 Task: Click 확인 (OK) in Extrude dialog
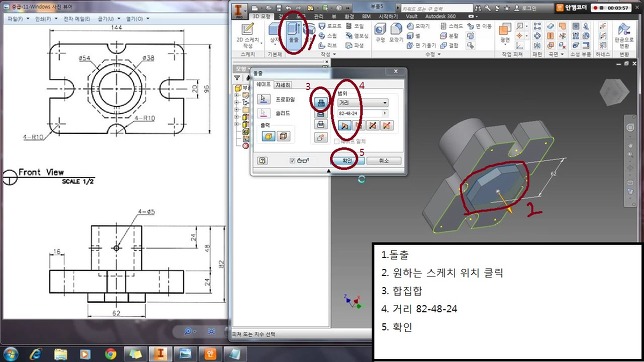click(x=347, y=161)
